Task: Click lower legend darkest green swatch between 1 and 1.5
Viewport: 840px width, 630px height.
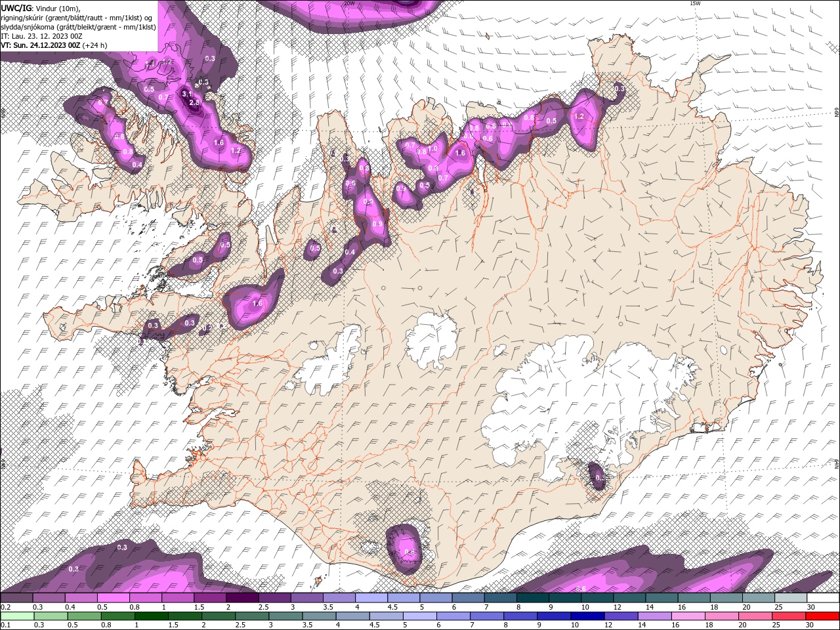Action: click(x=152, y=616)
